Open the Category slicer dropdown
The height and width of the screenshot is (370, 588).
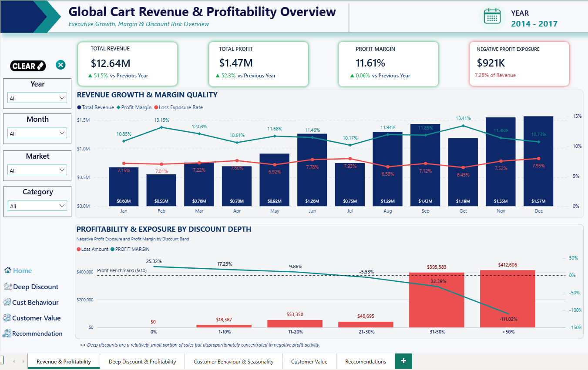[37, 206]
